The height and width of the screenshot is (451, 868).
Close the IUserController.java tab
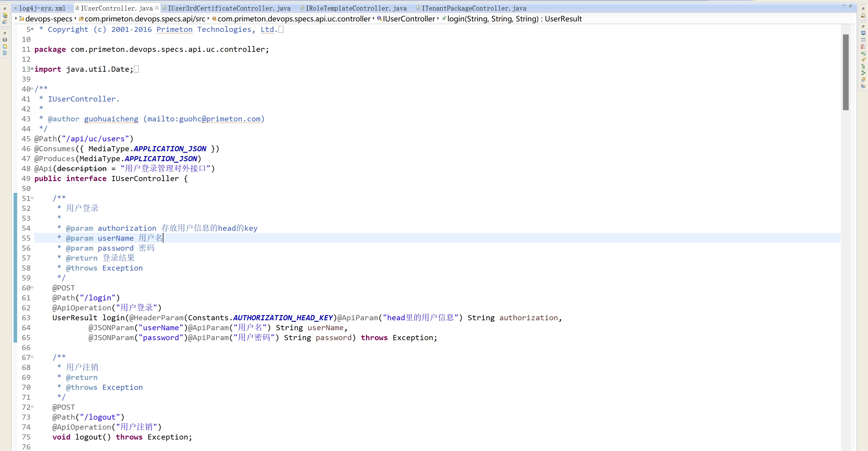[x=157, y=8]
